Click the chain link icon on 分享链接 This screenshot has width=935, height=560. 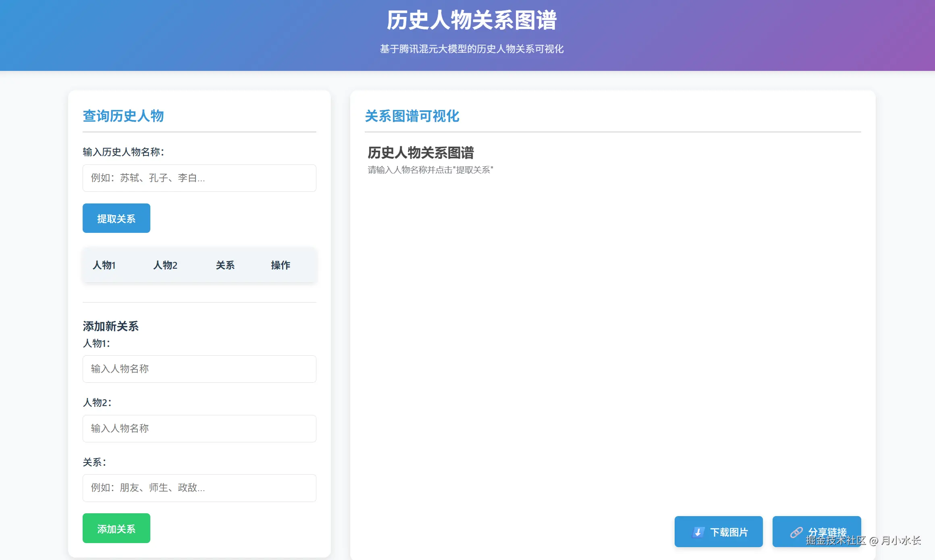796,532
